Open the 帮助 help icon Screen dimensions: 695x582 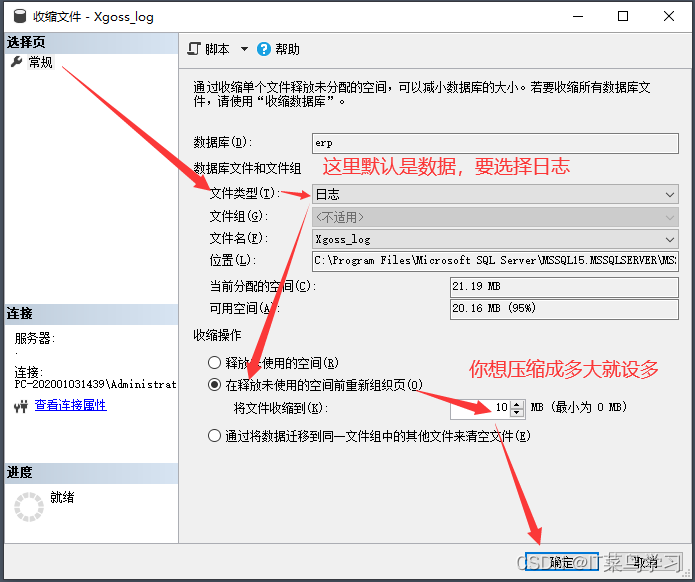(264, 49)
